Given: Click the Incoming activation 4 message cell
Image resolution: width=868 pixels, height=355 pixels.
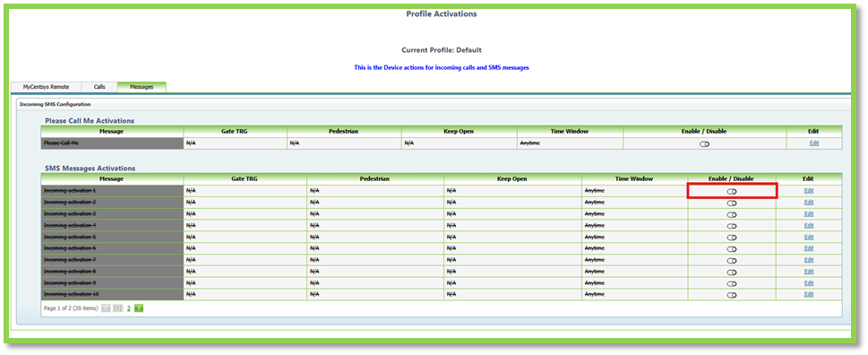Looking at the screenshot, I should 112,225.
